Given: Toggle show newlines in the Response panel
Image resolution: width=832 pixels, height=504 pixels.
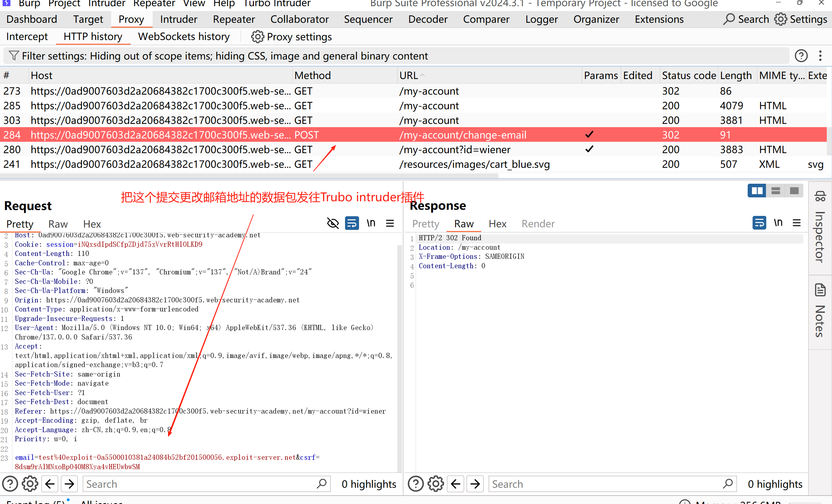Looking at the screenshot, I should [778, 223].
